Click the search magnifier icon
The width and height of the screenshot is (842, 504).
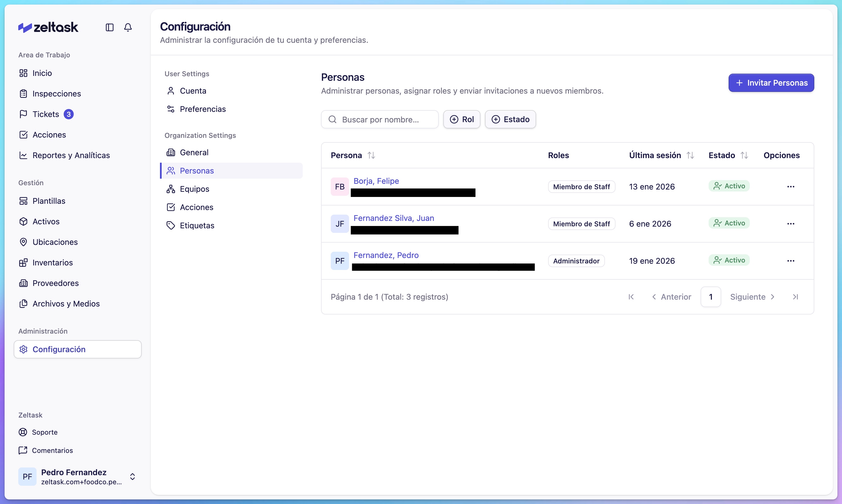[x=332, y=120]
